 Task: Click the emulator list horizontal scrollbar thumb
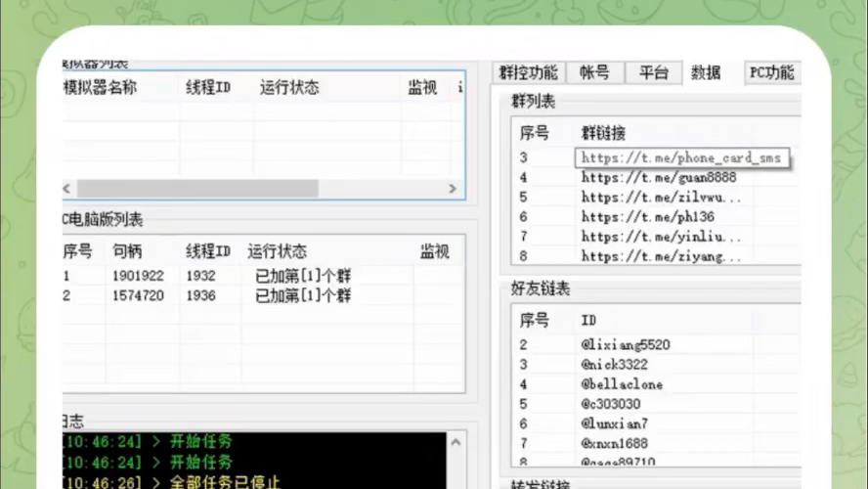pyautogui.click(x=197, y=189)
